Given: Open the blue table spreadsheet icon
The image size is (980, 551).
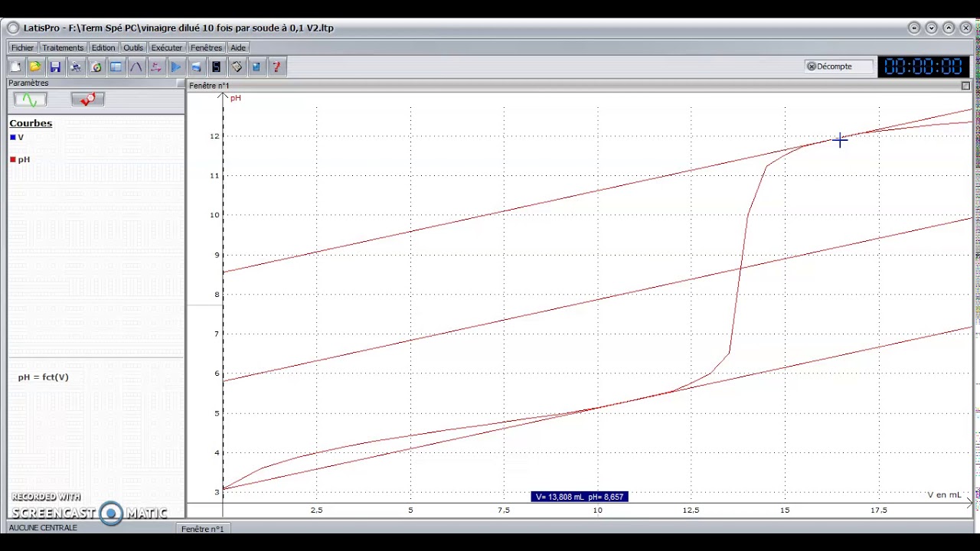Looking at the screenshot, I should point(116,67).
